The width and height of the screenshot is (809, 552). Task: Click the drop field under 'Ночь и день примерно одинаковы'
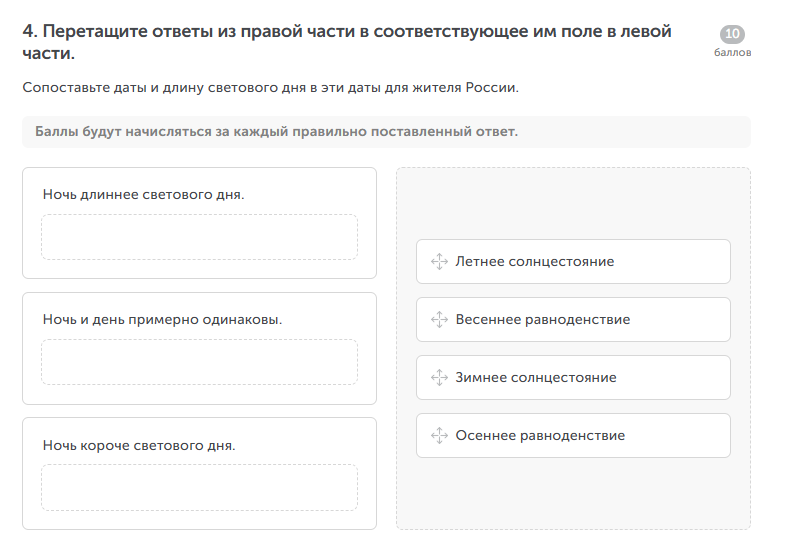tap(199, 362)
